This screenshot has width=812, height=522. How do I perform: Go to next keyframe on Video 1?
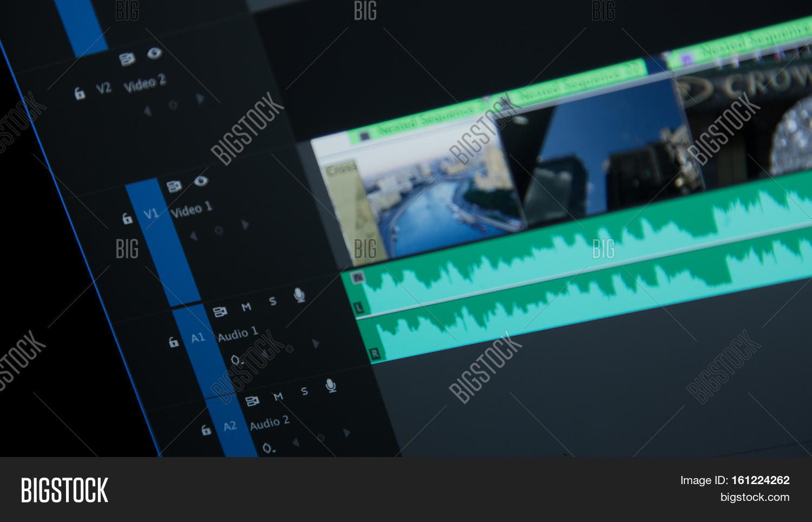(245, 224)
